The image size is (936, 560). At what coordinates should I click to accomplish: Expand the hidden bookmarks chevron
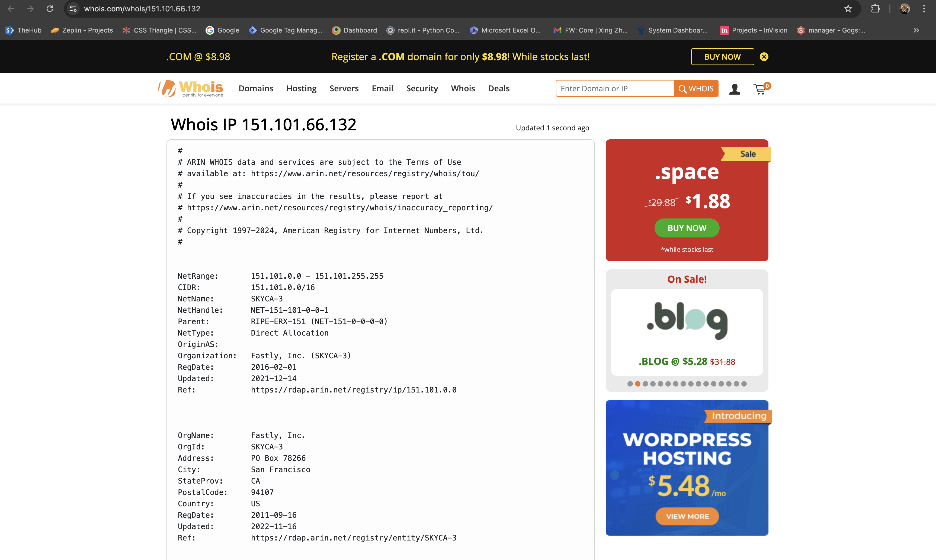(x=916, y=30)
